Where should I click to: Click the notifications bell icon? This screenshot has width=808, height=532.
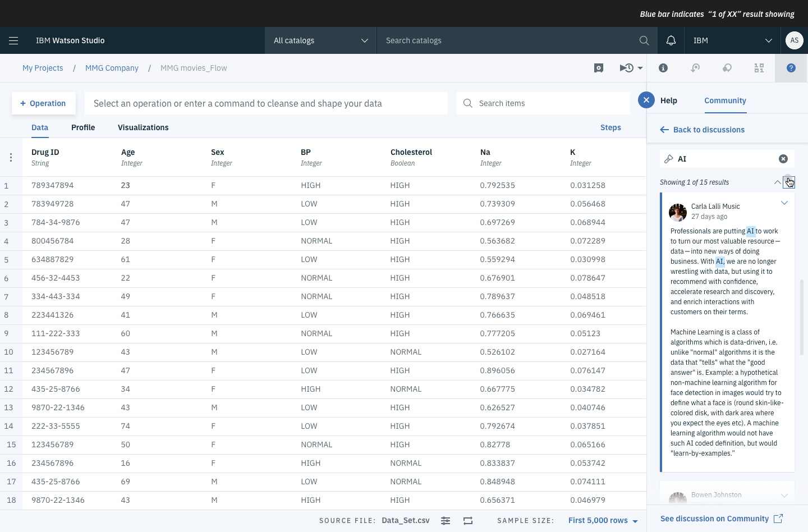point(671,40)
